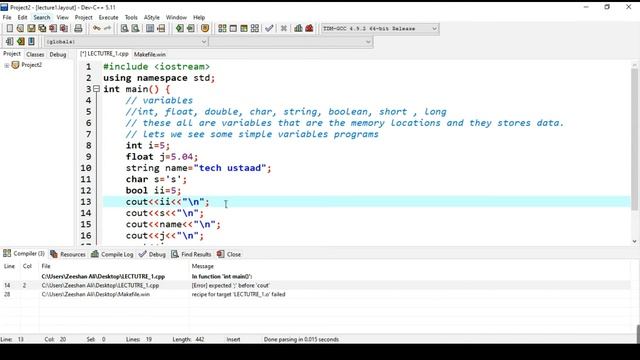Screen dimensions: 640x360
Task: Open the Execute menu
Action: [108, 17]
